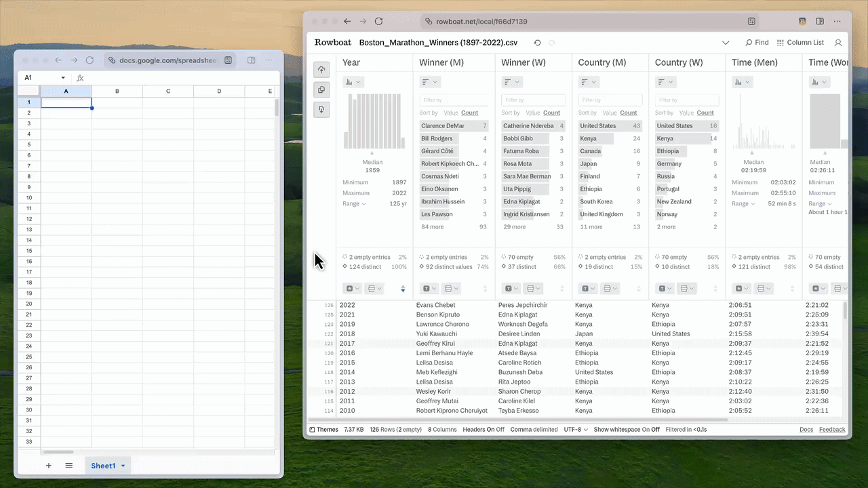Image resolution: width=868 pixels, height=488 pixels.
Task: Sort Winner (M) values by Value
Action: point(450,113)
